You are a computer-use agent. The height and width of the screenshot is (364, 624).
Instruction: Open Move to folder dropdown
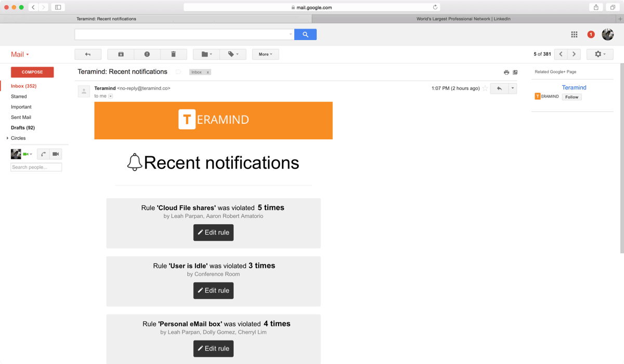(206, 54)
